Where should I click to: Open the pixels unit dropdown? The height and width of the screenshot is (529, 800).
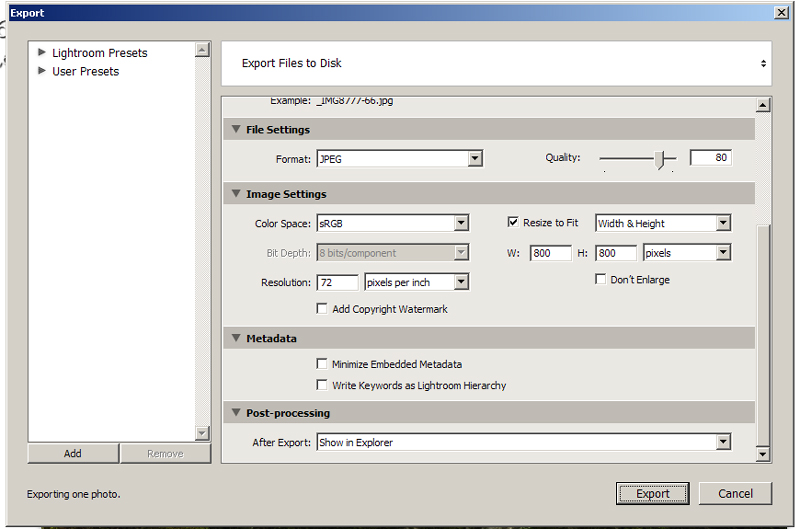pos(687,253)
